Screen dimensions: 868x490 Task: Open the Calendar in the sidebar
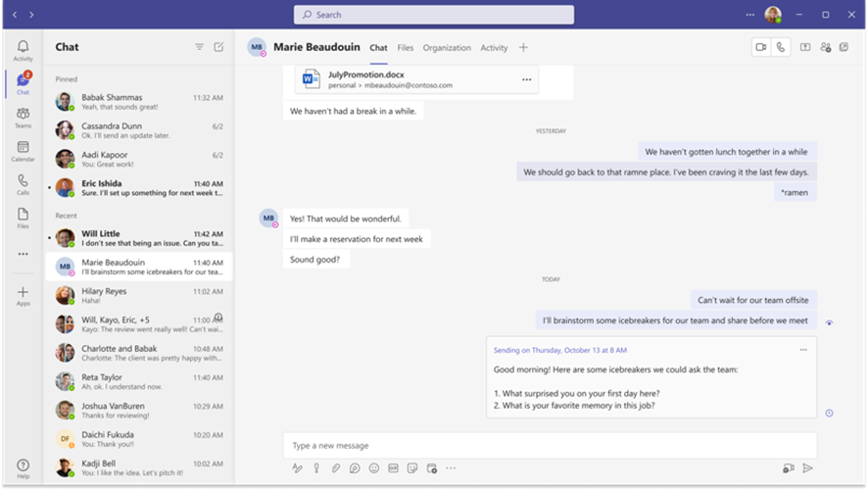[x=23, y=151]
